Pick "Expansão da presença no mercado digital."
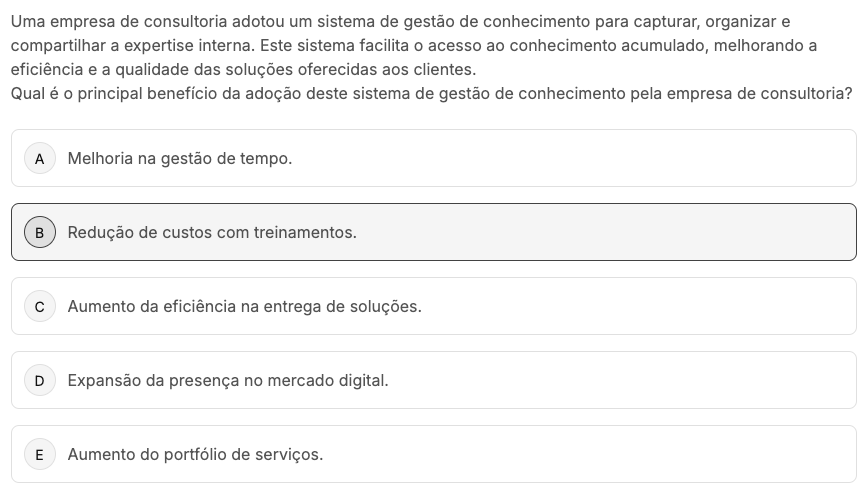Screen dimensions: 865x498 coord(228,380)
